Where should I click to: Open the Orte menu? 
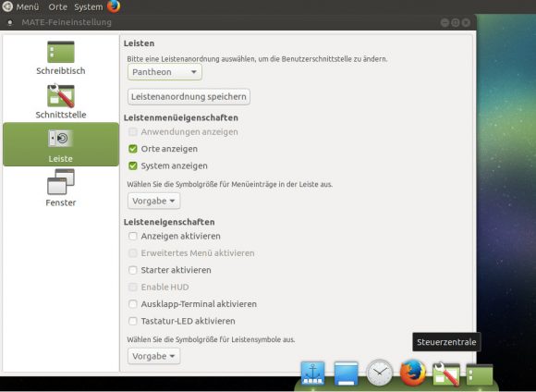[x=58, y=6]
